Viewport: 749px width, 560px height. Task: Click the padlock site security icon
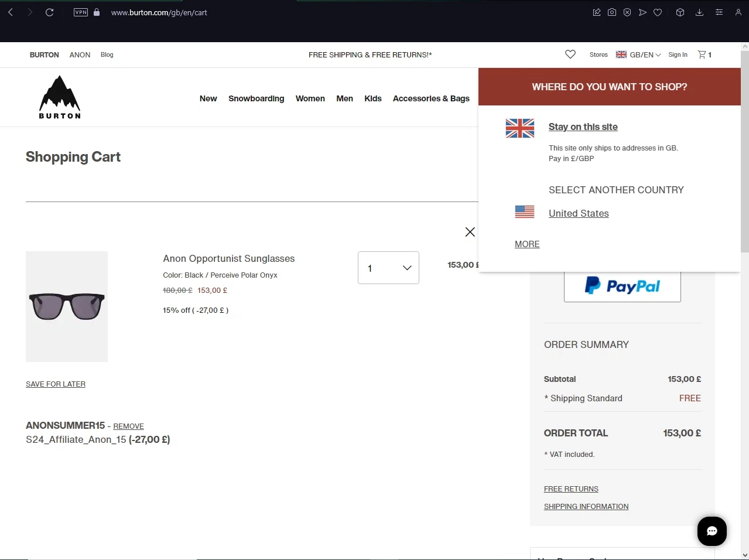pyautogui.click(x=97, y=12)
